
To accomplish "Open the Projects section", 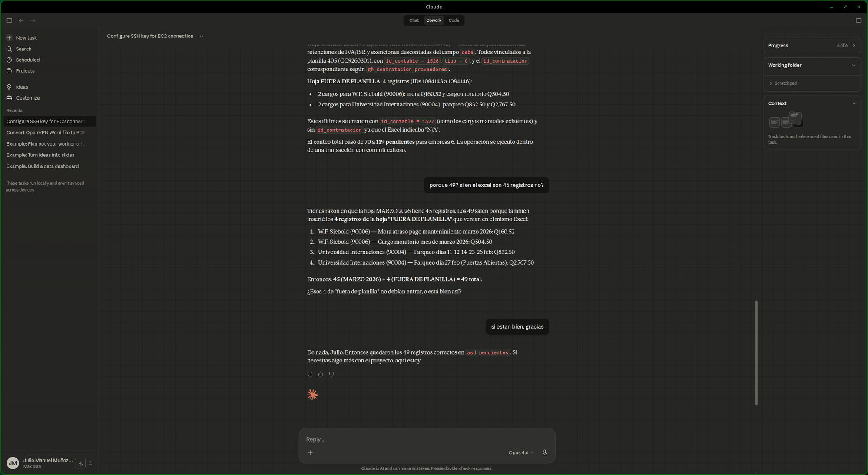I will [x=25, y=70].
